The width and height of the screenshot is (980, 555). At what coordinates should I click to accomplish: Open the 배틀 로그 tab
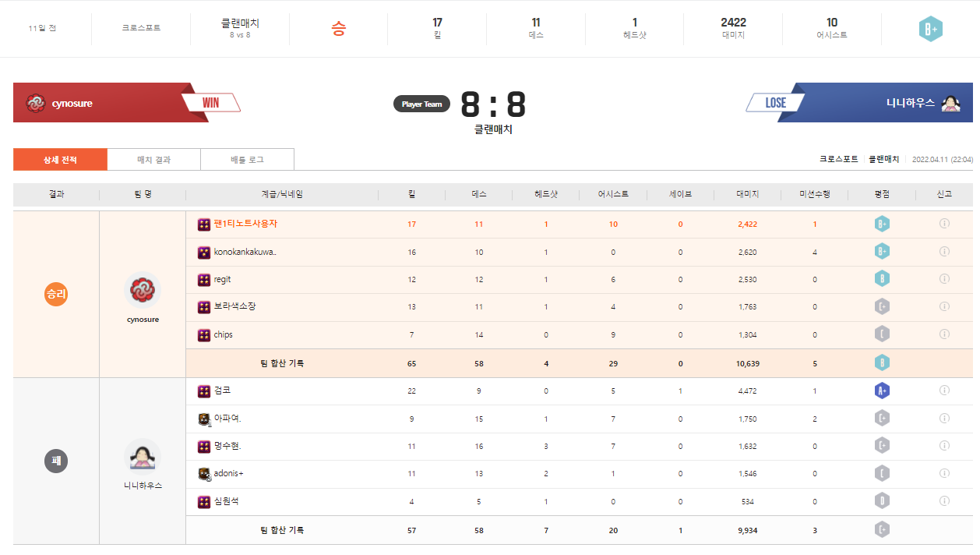pyautogui.click(x=247, y=160)
